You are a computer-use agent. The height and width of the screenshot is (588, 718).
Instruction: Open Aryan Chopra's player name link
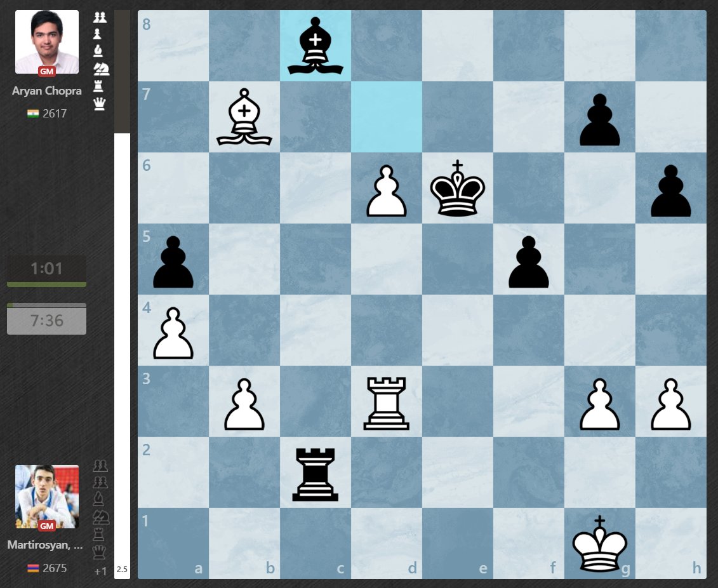[46, 91]
